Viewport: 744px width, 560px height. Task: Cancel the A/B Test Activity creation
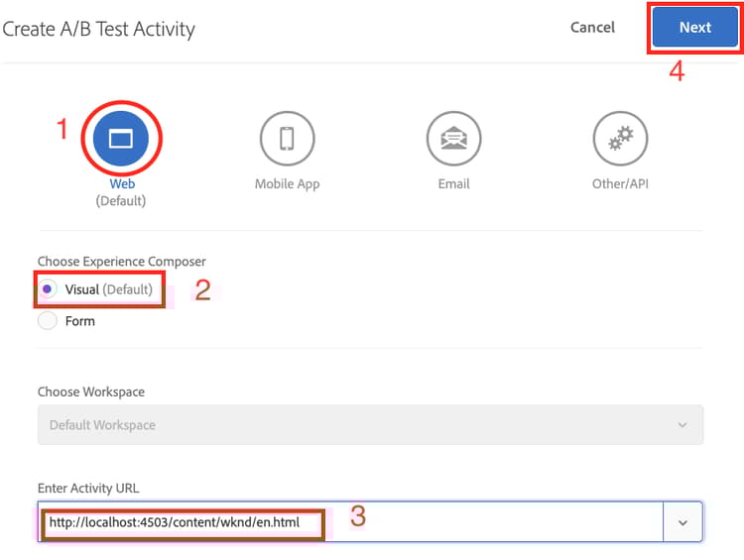pyautogui.click(x=592, y=28)
